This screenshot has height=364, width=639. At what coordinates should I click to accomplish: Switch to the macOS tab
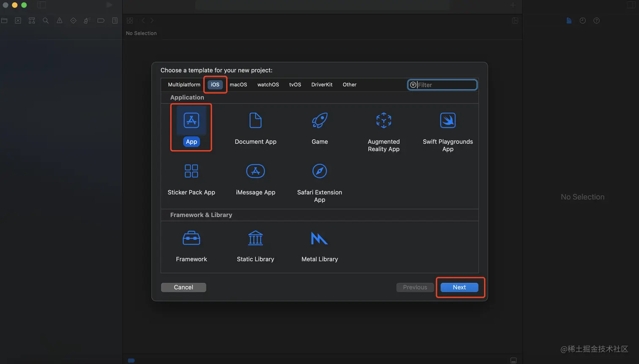[x=238, y=84]
